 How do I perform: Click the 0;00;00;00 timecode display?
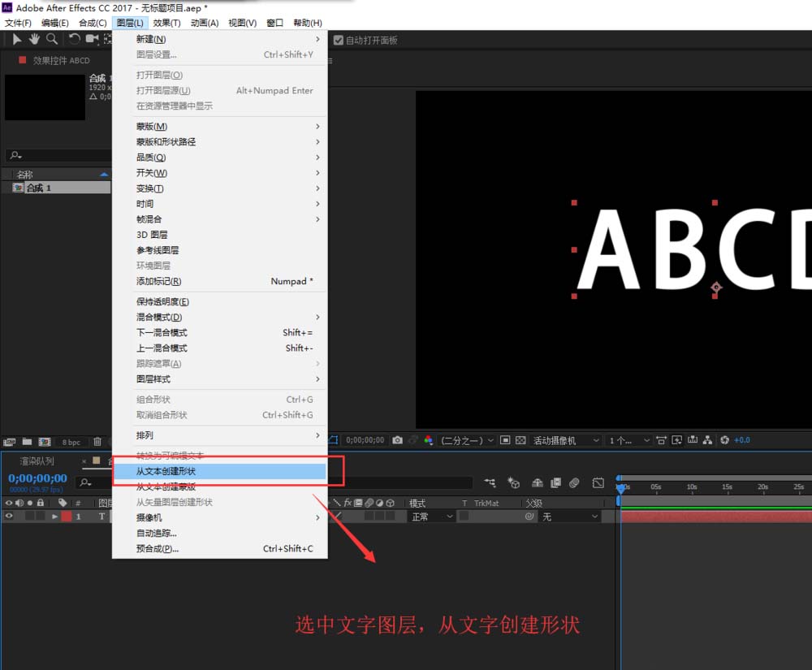(38, 478)
